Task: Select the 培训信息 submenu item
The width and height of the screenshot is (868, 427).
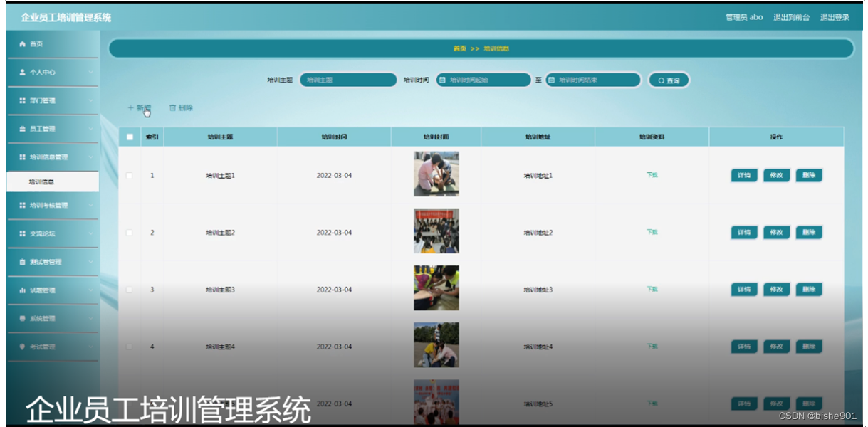Action: point(53,181)
